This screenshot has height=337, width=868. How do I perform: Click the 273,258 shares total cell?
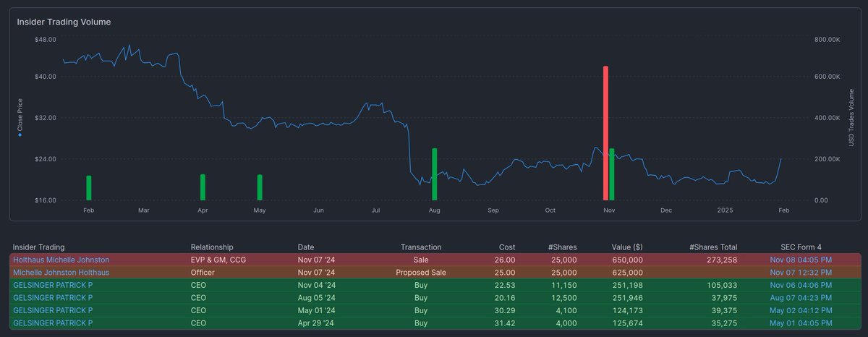click(722, 259)
